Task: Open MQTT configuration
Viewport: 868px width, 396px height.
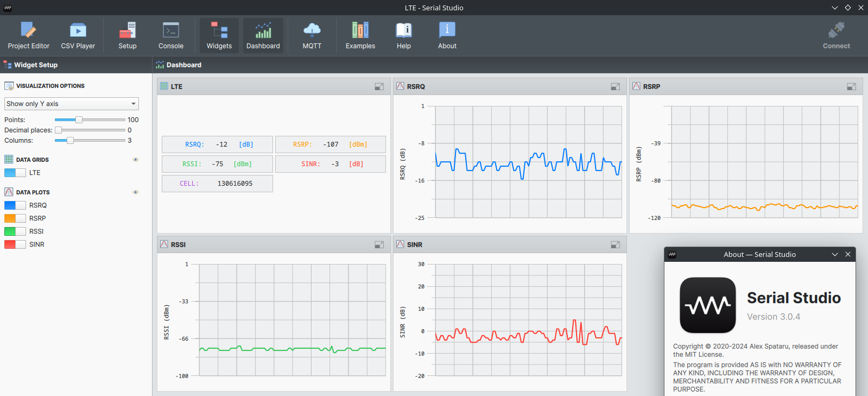Action: point(312,36)
